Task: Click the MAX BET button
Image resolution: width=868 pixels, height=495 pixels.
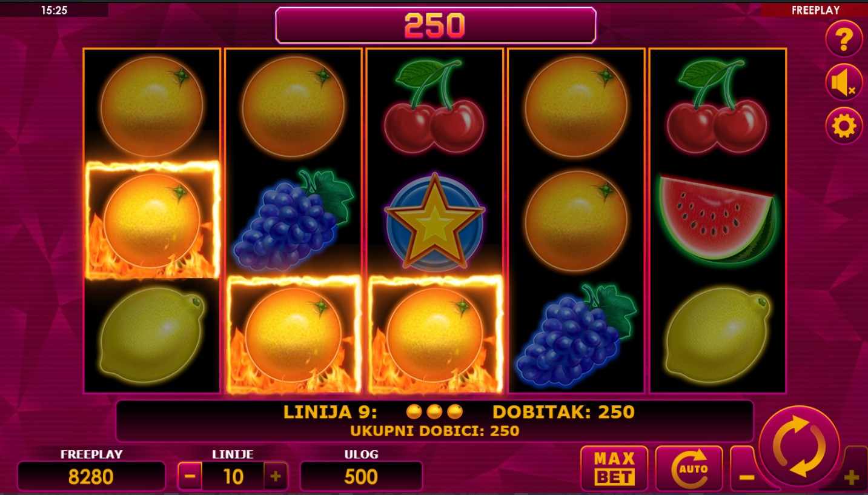Action: (x=614, y=468)
